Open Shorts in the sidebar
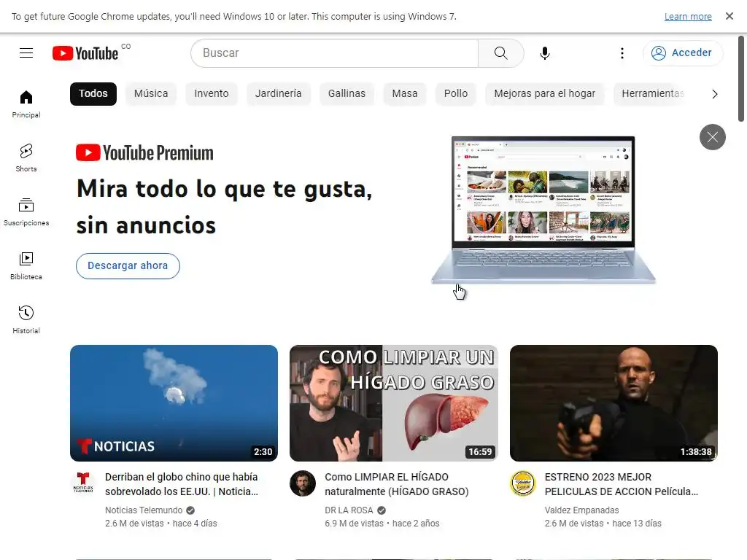Image resolution: width=747 pixels, height=560 pixels. pyautogui.click(x=26, y=157)
